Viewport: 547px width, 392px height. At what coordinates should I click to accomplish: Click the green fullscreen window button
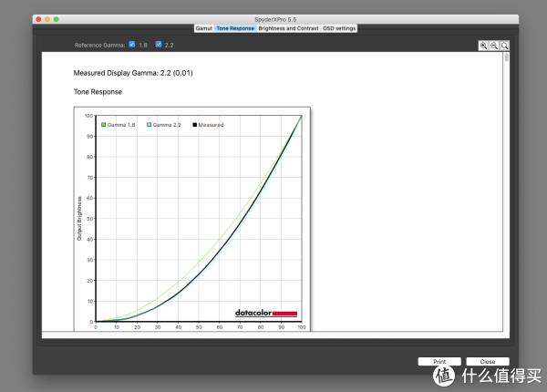pos(57,19)
